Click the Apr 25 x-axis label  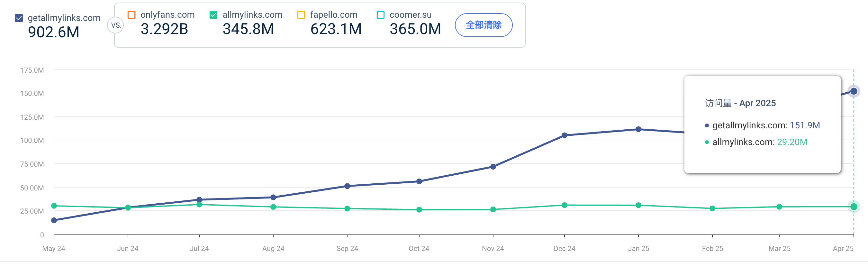pos(843,248)
